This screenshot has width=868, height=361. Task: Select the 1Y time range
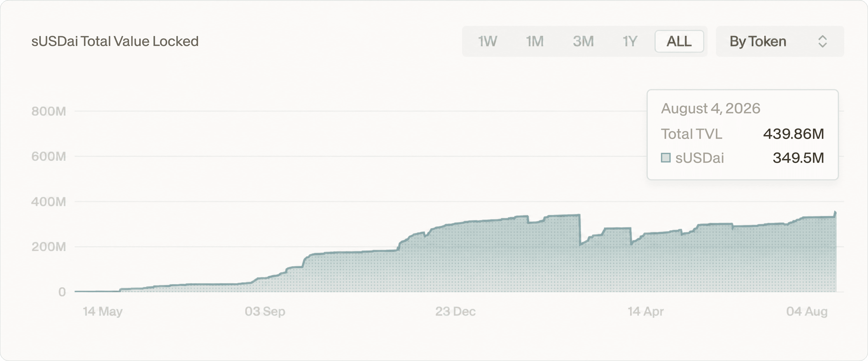coord(629,41)
